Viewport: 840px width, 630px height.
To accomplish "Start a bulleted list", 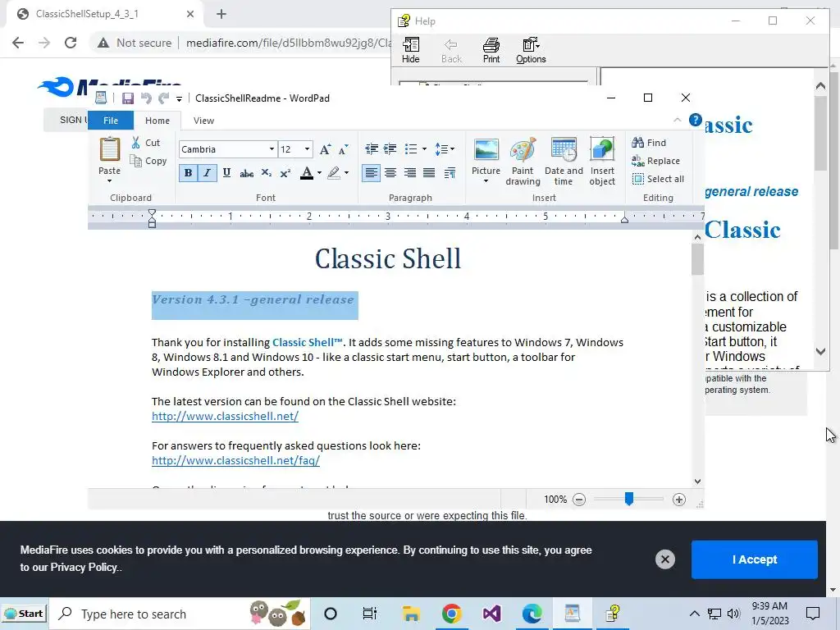I will pyautogui.click(x=411, y=149).
